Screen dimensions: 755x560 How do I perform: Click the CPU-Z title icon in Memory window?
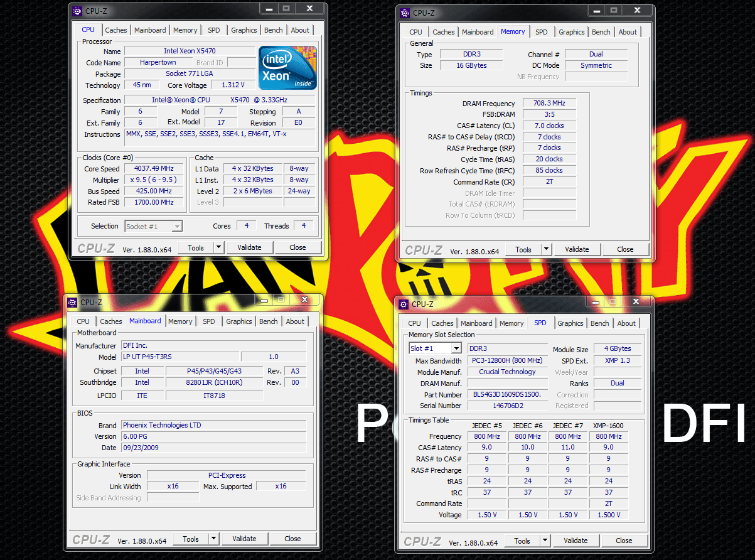[404, 13]
